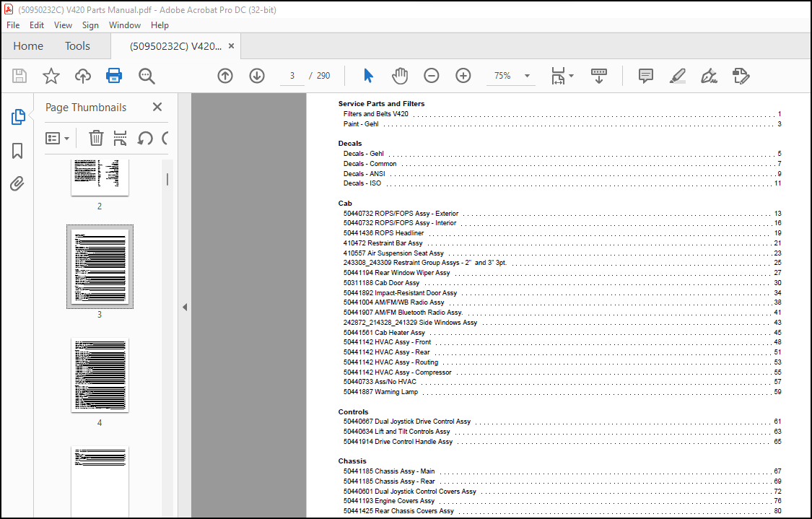Activate the Hand pan tool
Screen dimensions: 812x519
pyautogui.click(x=399, y=76)
